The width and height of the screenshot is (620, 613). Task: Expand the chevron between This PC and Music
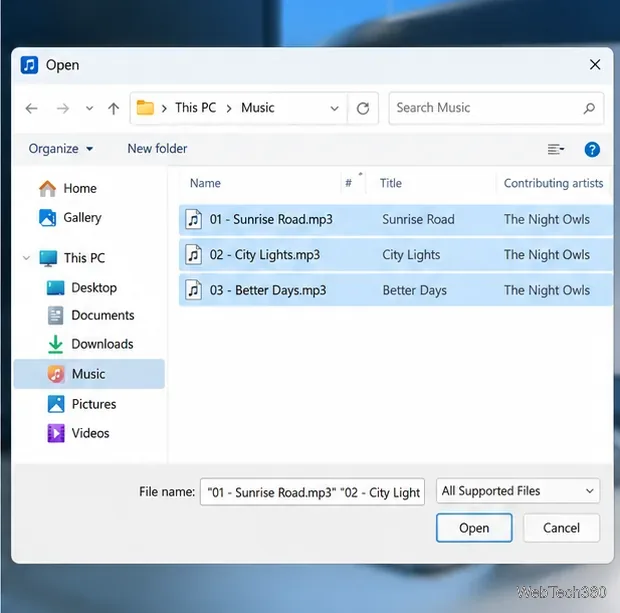[229, 108]
